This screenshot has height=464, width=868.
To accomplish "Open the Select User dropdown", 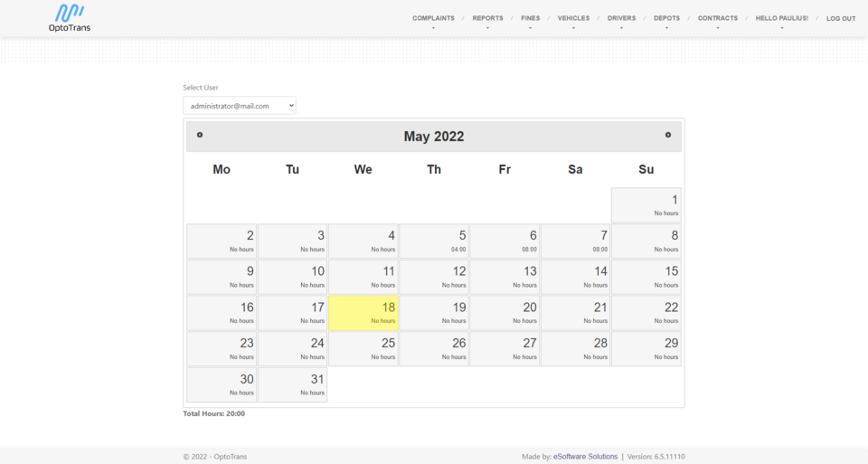I will coord(240,106).
